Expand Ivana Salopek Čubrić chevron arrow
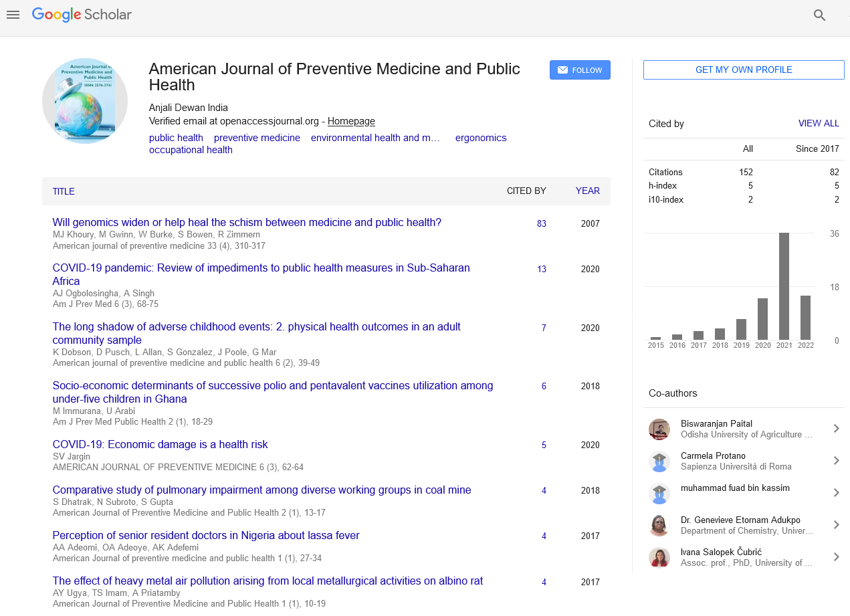The height and width of the screenshot is (616, 850). (x=836, y=557)
